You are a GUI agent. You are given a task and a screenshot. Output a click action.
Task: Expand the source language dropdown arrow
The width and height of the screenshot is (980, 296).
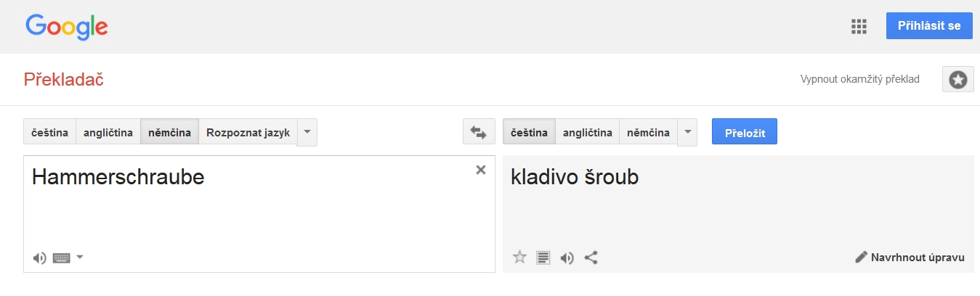[x=307, y=132]
